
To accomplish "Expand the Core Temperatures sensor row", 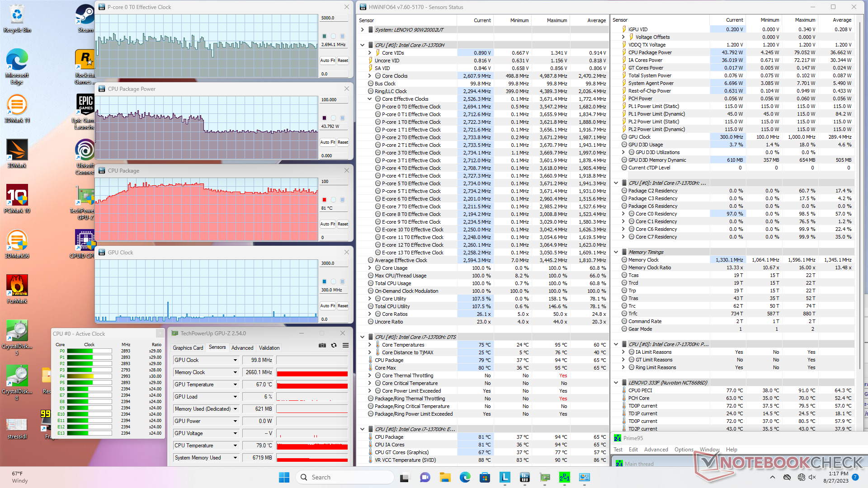I will 370,345.
